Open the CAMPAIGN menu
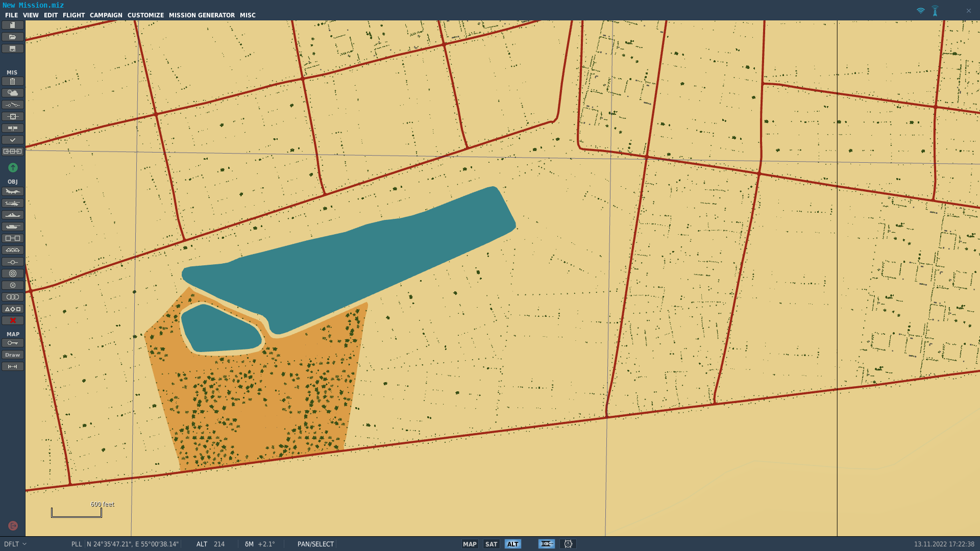 click(x=106, y=15)
